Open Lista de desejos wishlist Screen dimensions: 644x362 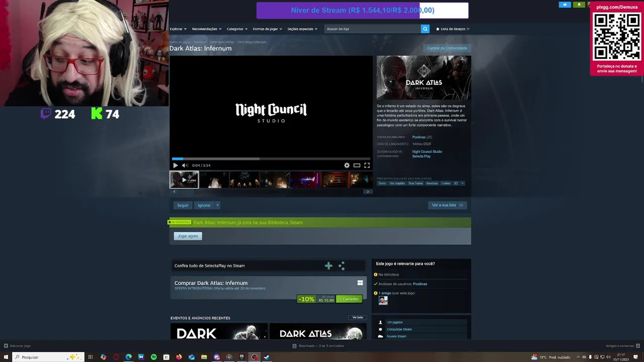[453, 29]
